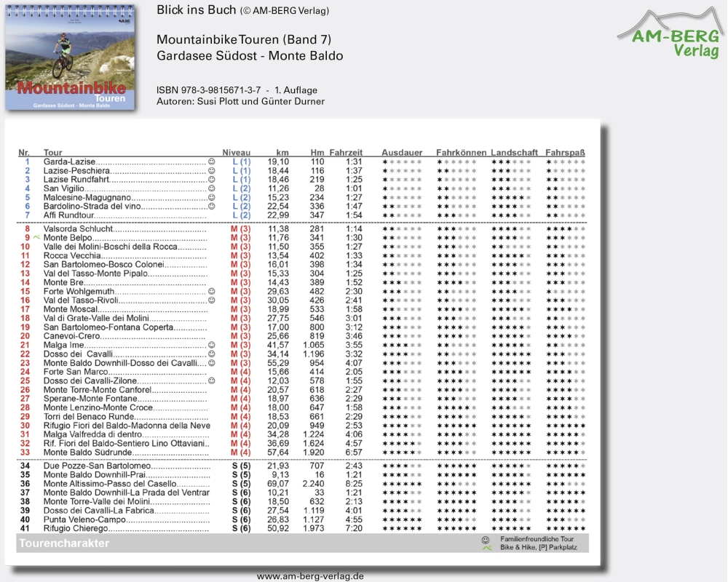Screen dimensions: 728x582
Task: Click the Fahrzeit column header
Action: pyautogui.click(x=346, y=152)
